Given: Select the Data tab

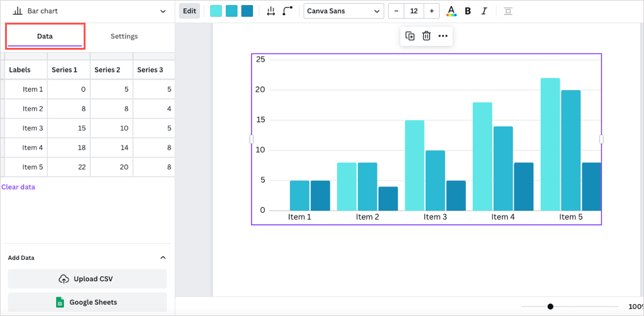Looking at the screenshot, I should pos(45,37).
